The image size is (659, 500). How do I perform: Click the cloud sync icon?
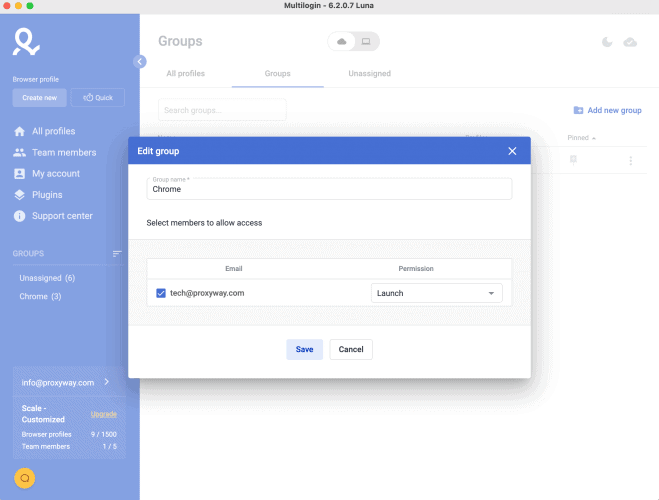630,42
